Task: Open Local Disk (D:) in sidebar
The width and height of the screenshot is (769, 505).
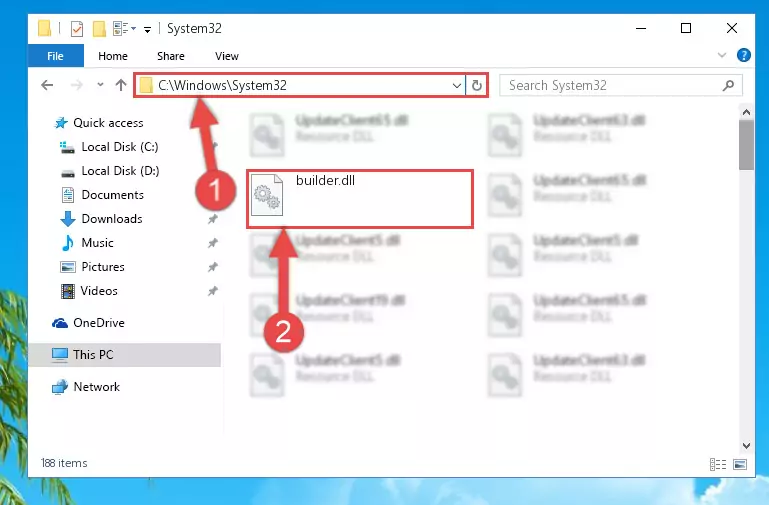Action: pyautogui.click(x=120, y=171)
